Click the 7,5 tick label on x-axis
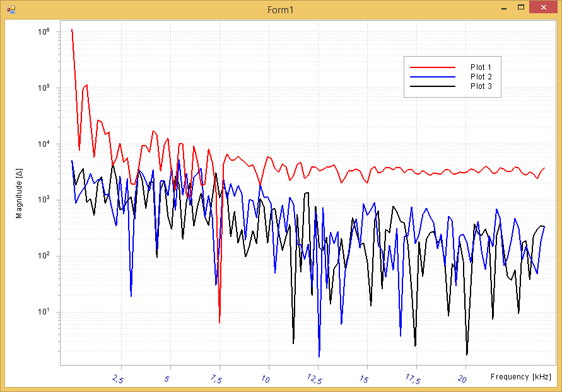562x392 pixels. pyautogui.click(x=216, y=378)
